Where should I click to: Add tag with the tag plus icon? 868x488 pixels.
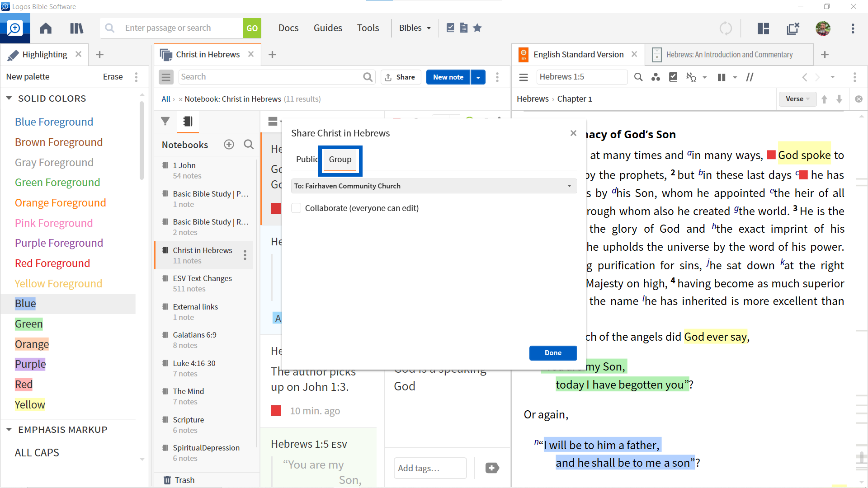[492, 468]
